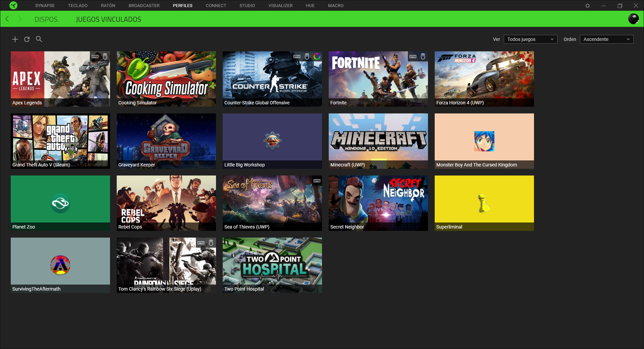Open the Minecraft (UWP) tile
Image resolution: width=644 pixels, height=349 pixels.
[378, 141]
